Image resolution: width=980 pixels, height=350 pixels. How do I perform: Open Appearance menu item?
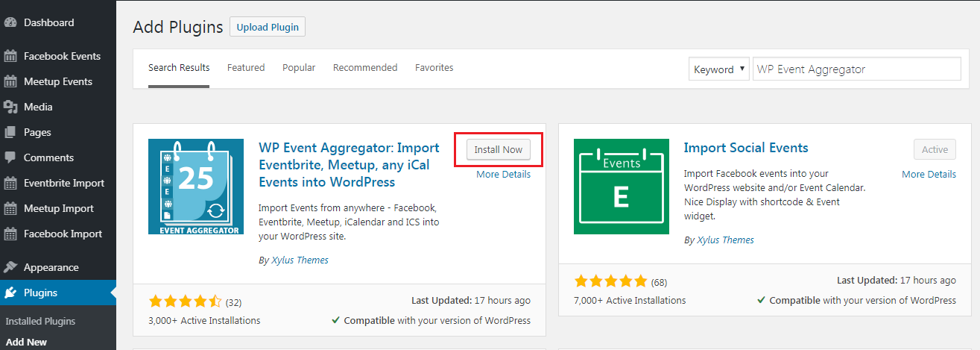(x=58, y=267)
